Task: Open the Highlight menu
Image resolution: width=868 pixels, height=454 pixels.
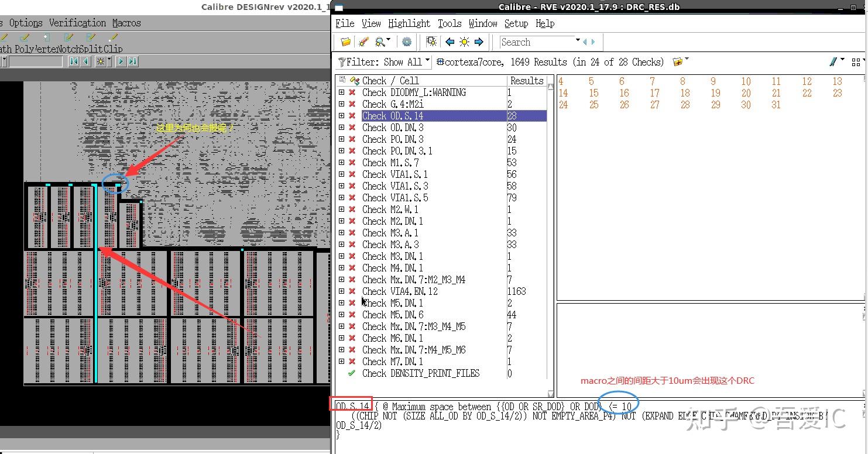Action: tap(409, 23)
